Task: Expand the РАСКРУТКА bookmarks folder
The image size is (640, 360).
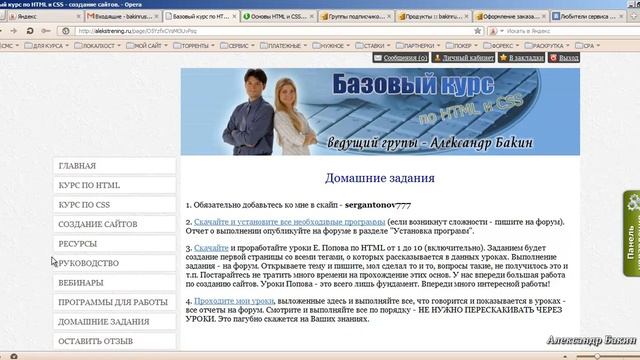Action: [x=547, y=46]
